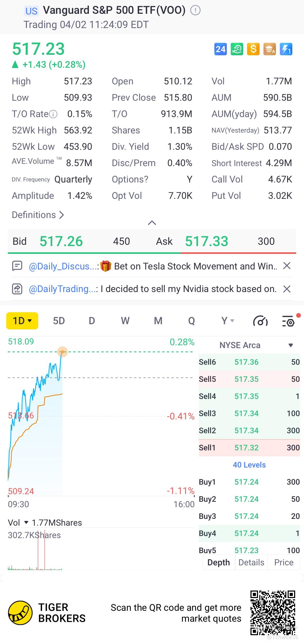Tap the blue lightning bolt icon
This screenshot has height=644, width=304.
pos(286,49)
